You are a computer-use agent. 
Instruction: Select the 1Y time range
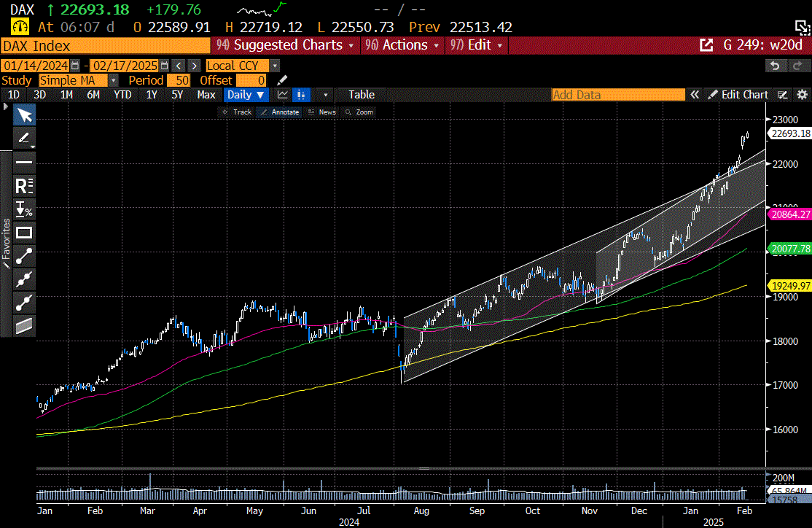(x=151, y=95)
